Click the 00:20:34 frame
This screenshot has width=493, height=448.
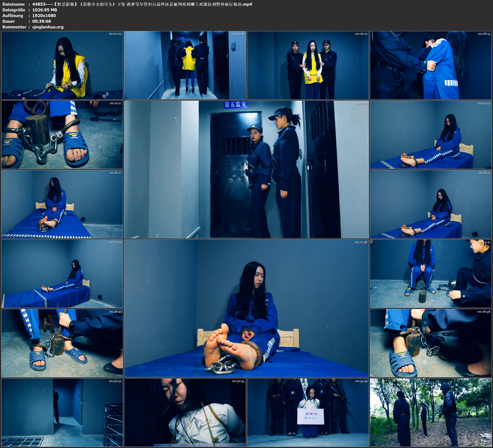(62, 274)
